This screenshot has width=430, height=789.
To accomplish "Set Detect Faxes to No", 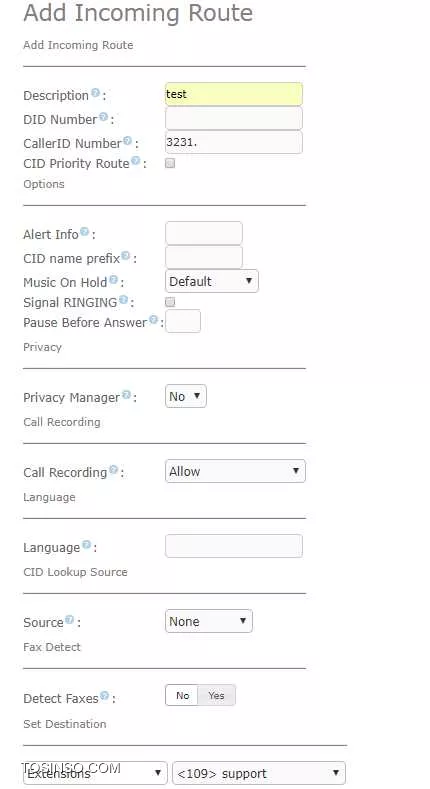I will (x=182, y=695).
